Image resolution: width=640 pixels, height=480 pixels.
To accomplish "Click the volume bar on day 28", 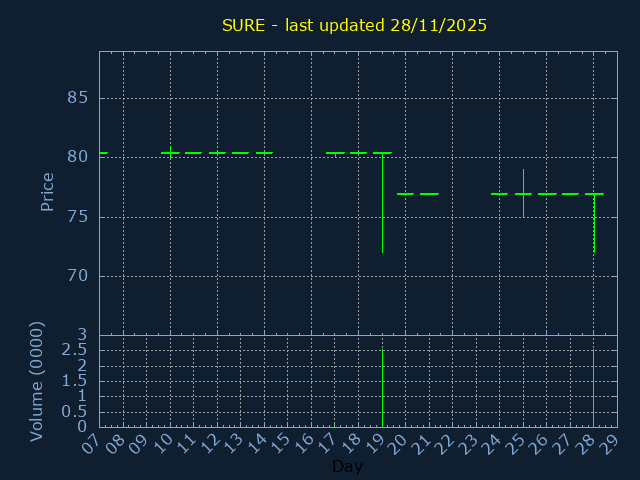I will coord(594,388).
